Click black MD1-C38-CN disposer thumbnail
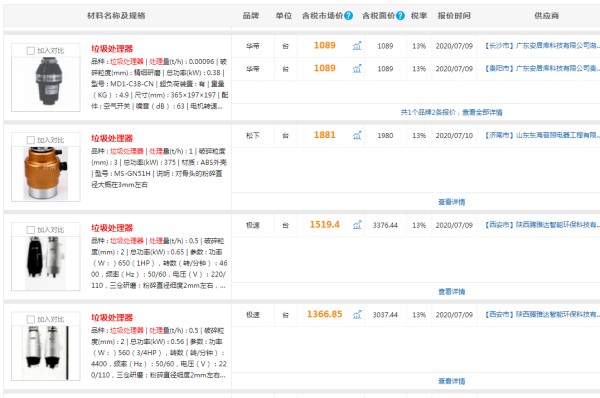Screen dimensions: 600x398 point(48,81)
